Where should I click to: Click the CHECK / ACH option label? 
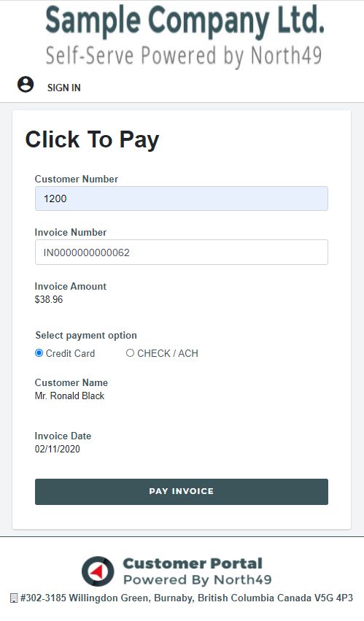point(168,353)
